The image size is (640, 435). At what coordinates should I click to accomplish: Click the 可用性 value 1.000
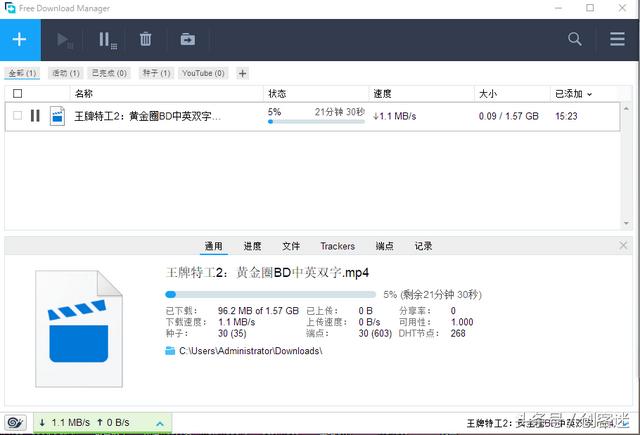click(x=462, y=322)
